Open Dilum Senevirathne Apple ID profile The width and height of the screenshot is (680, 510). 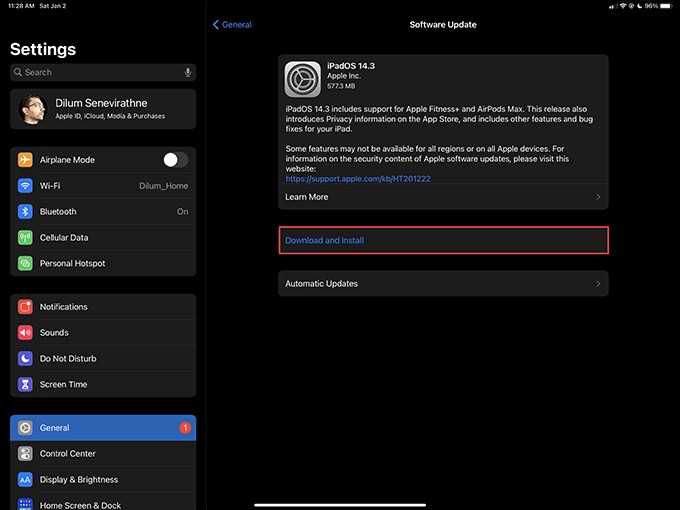click(x=103, y=109)
